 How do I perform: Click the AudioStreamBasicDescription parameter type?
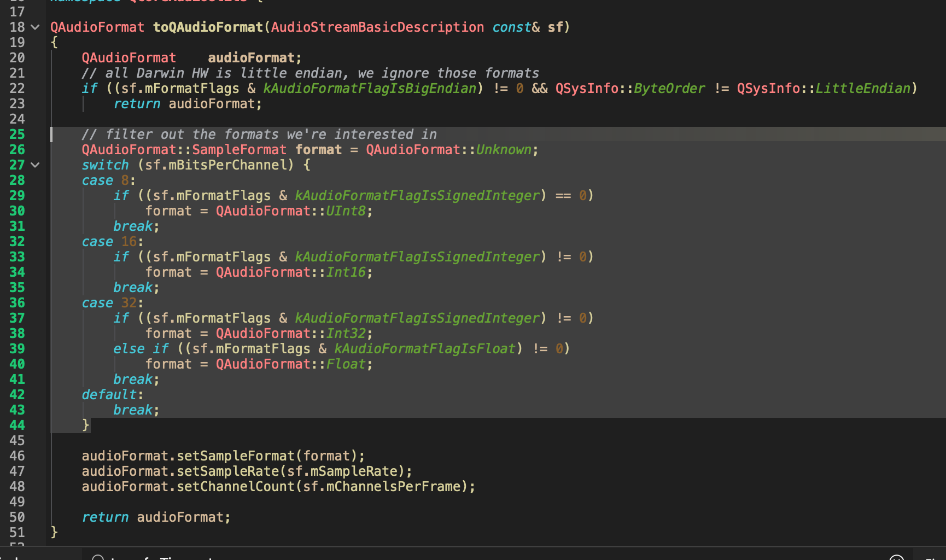click(377, 27)
